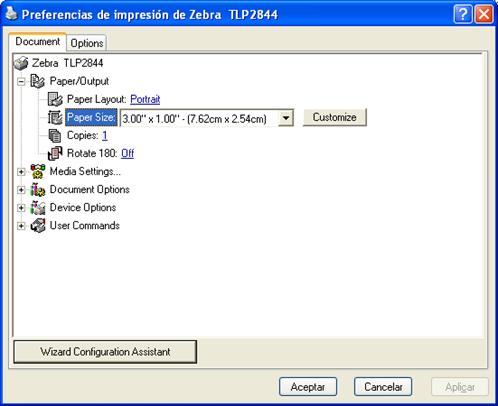Click the Paper Layout label text
Viewport: 498px width, 406px height.
(97, 99)
